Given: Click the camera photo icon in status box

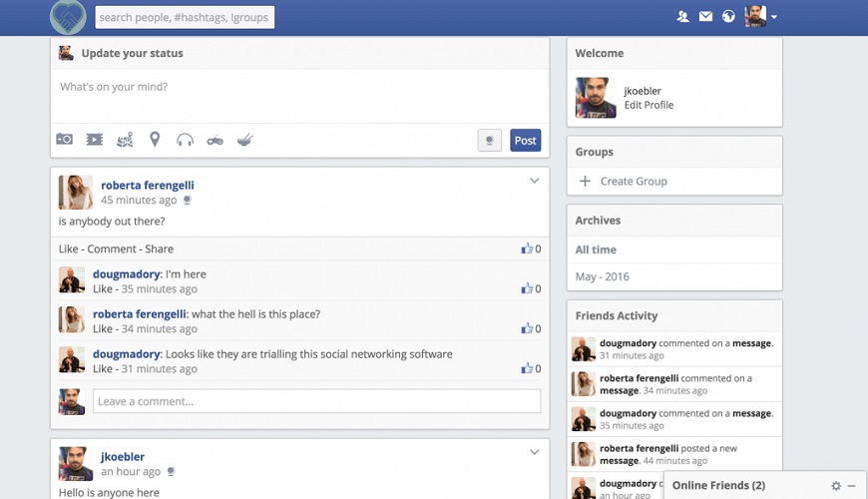Looking at the screenshot, I should pos(65,140).
